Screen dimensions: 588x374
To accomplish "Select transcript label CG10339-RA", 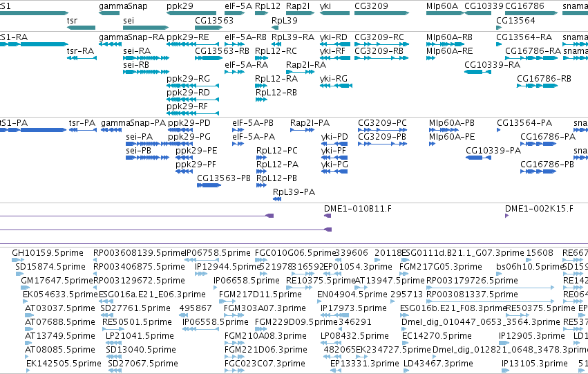I will (493, 65).
